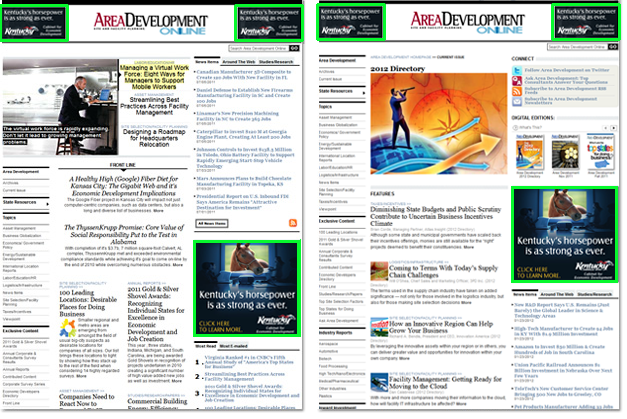Open Designing a Roadmap for Headquarters Relocation
This screenshot has width=627, height=419.
[x=154, y=138]
